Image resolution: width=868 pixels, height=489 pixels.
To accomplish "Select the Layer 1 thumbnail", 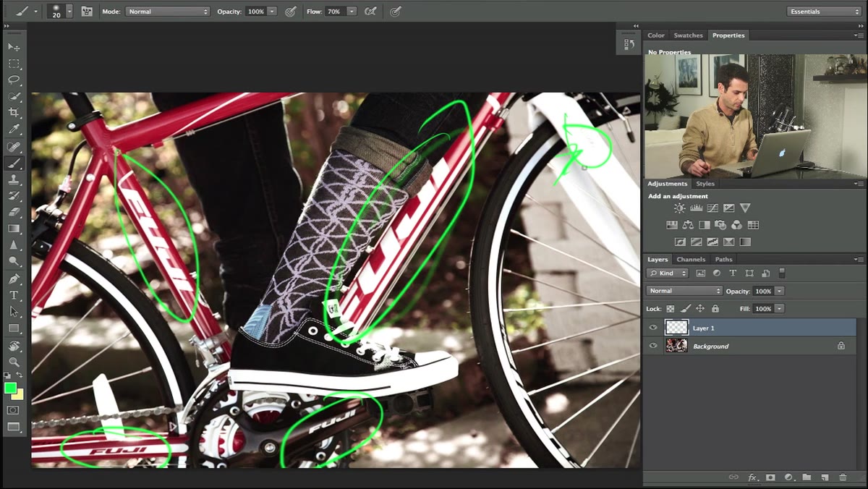I will (676, 328).
